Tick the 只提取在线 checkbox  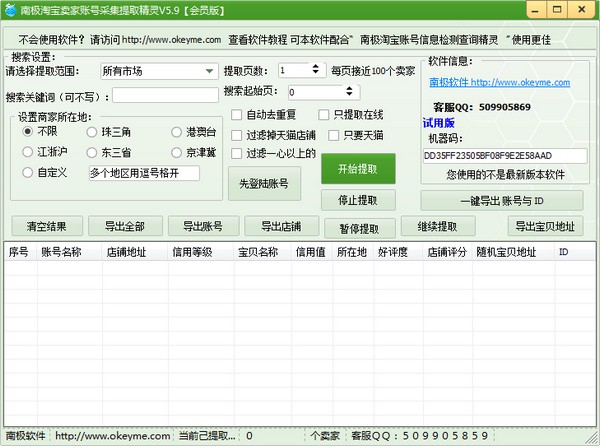coord(324,115)
